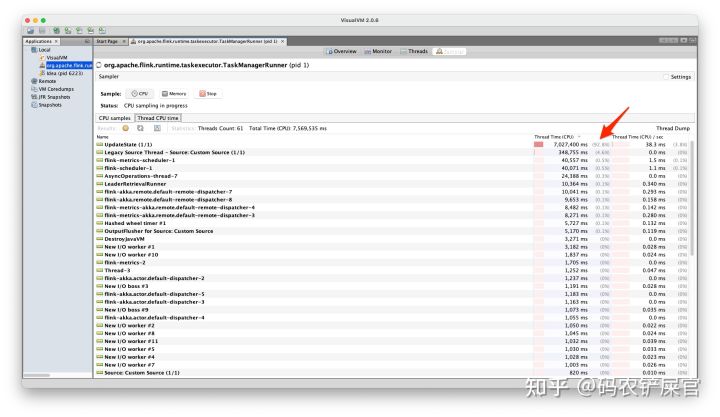Select the JFR Snapshots tree node label
The width and height of the screenshot is (720, 417).
tap(54, 97)
